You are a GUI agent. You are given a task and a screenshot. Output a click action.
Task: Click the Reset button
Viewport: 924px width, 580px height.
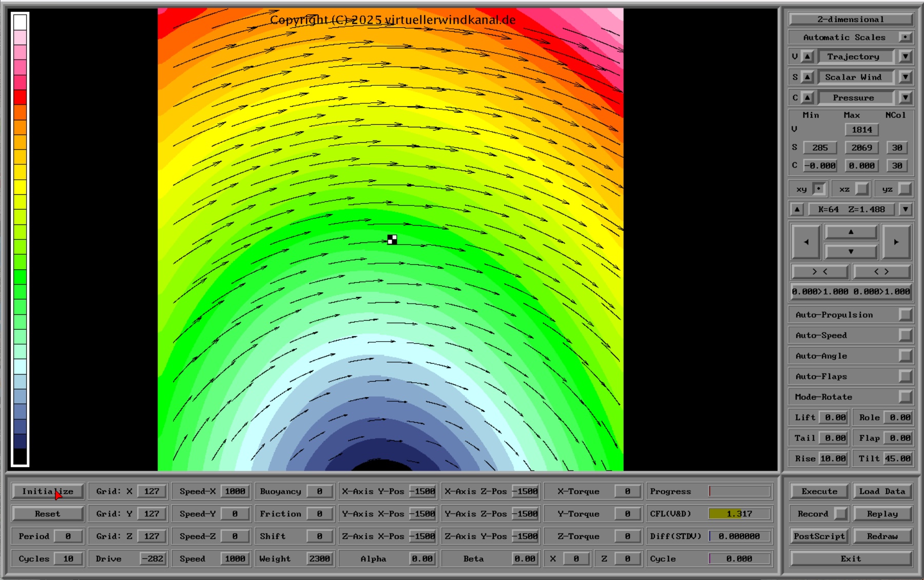[47, 514]
